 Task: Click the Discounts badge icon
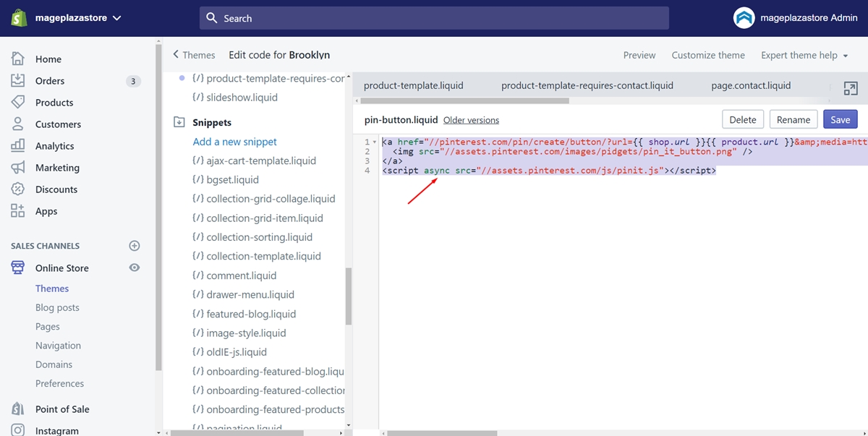[x=18, y=189]
